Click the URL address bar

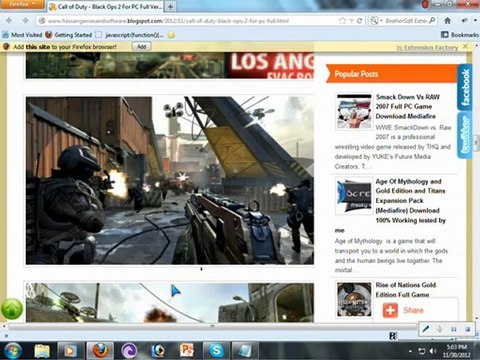187,21
